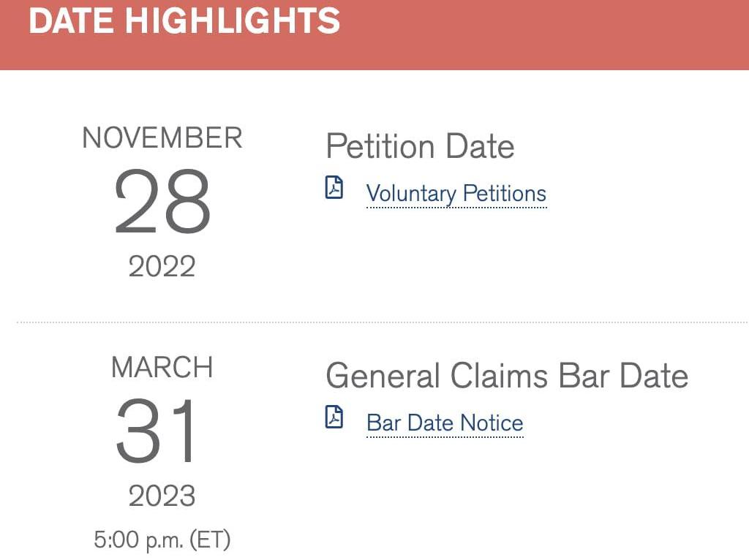Open the Voluntary Petitions link

click(456, 194)
